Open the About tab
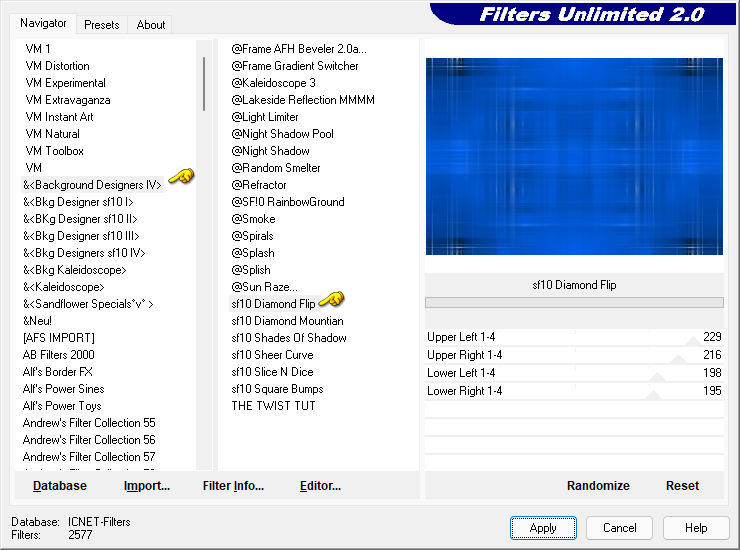 pyautogui.click(x=151, y=25)
